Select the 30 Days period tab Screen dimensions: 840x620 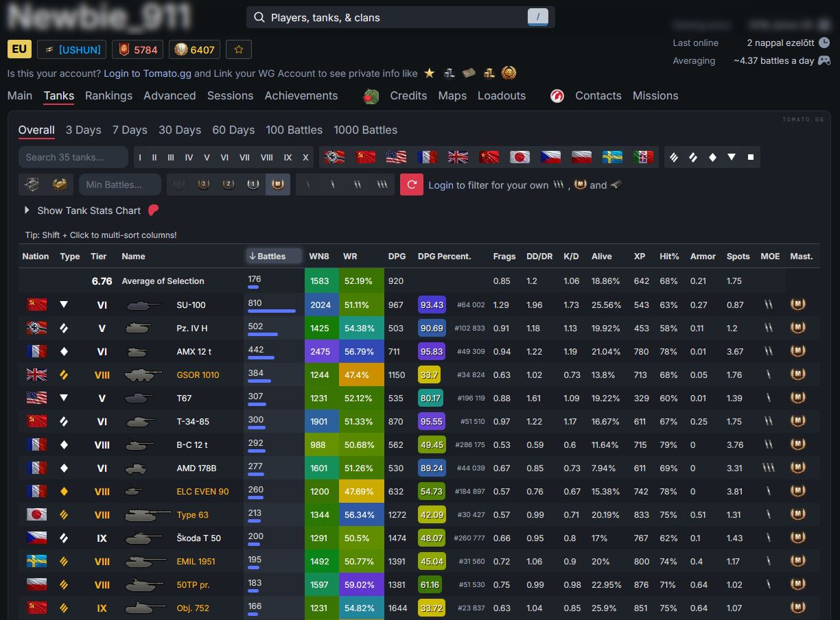pyautogui.click(x=180, y=130)
